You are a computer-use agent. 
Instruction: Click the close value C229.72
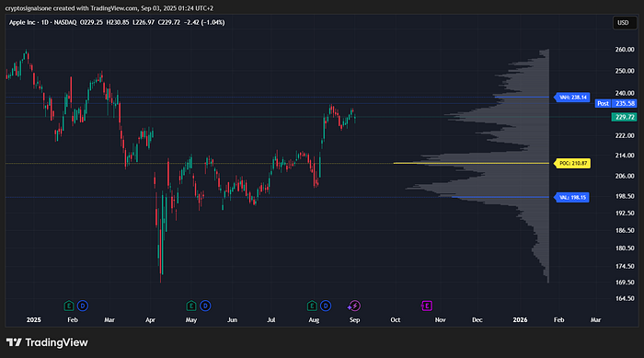coord(168,23)
